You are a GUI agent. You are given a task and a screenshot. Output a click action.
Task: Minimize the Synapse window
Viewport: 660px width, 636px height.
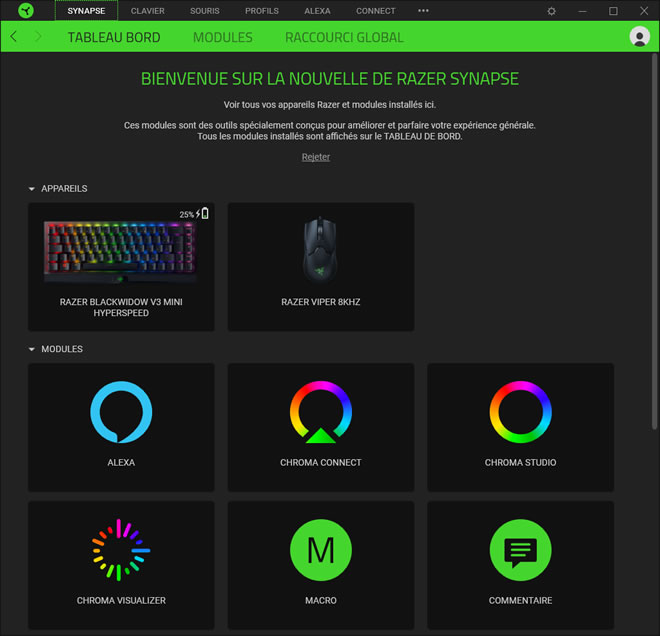coord(583,11)
